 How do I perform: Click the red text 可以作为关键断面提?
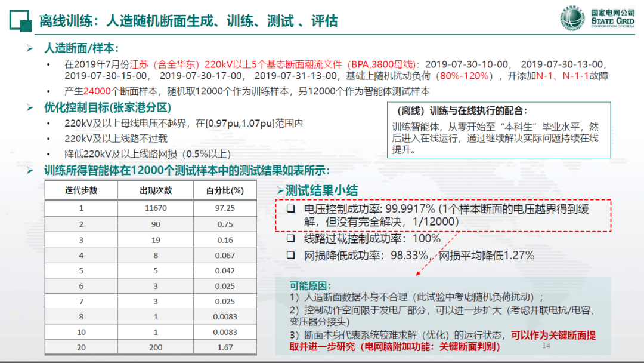tap(553, 335)
